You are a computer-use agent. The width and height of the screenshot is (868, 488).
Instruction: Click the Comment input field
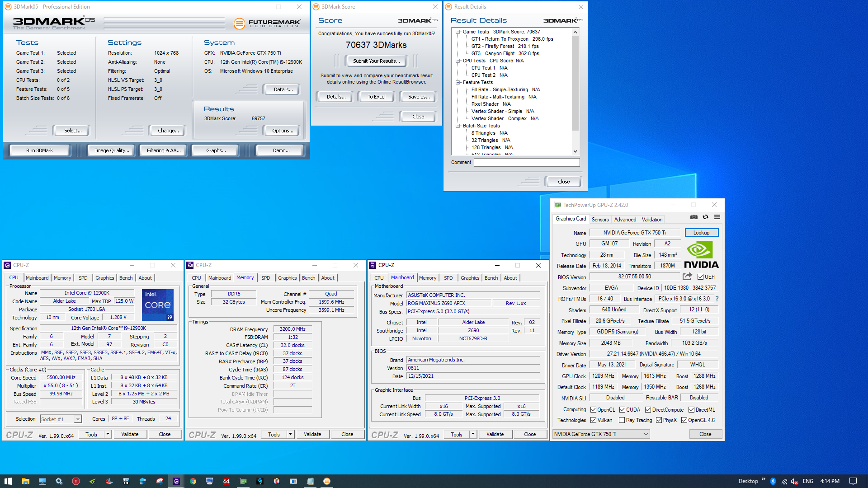[x=527, y=162]
